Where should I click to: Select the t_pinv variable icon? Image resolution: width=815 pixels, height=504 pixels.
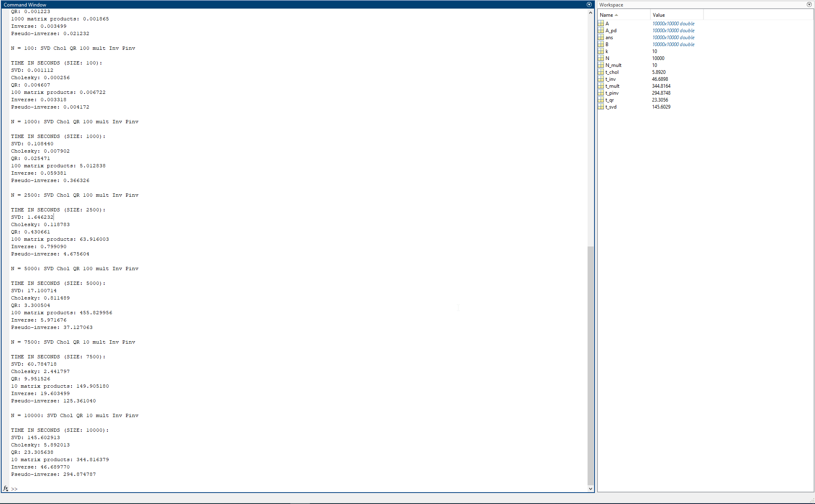601,93
